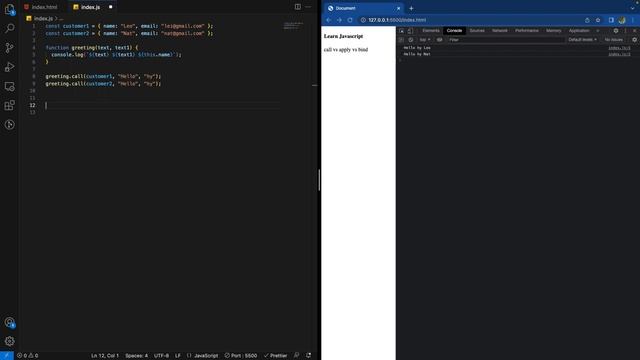
Task: Click the feedback icon in the status bar
Action: point(297,356)
